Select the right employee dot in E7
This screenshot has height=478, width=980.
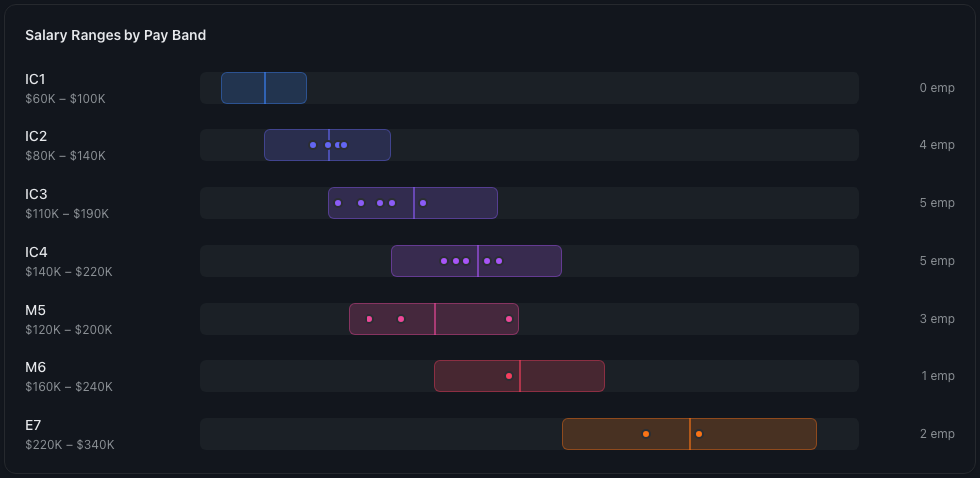(x=699, y=434)
